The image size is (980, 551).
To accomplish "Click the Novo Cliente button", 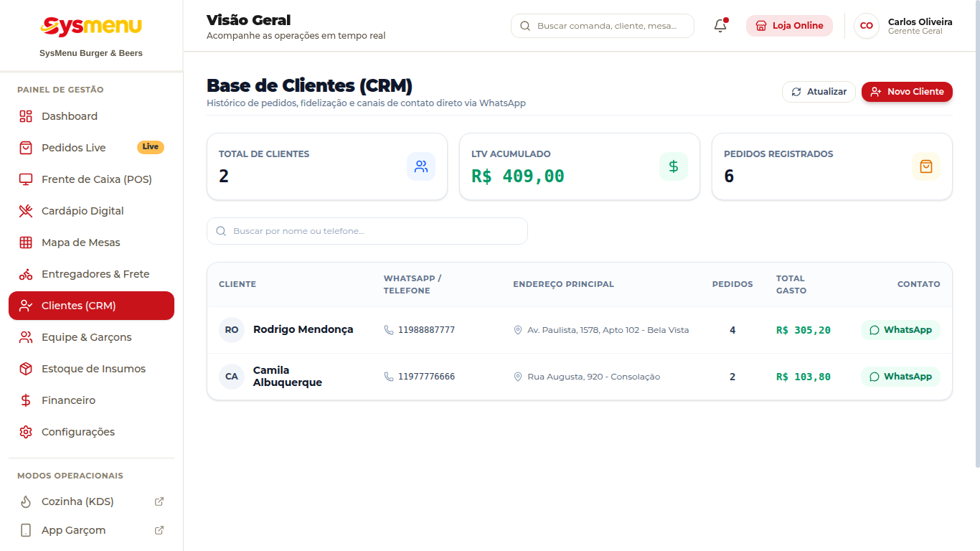I will (907, 92).
